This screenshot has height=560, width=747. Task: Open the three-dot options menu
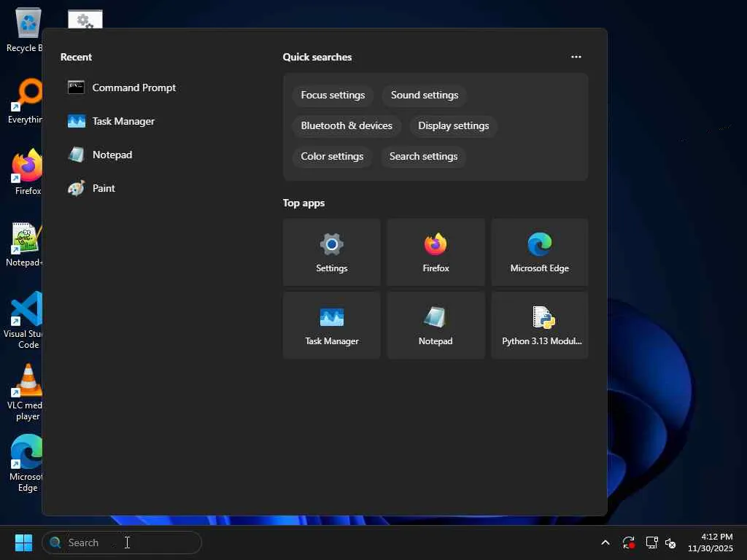(x=576, y=57)
